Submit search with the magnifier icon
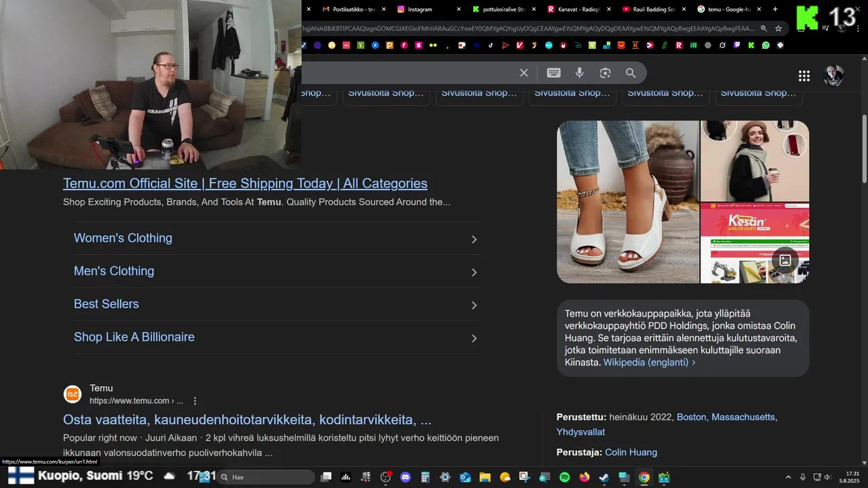The height and width of the screenshot is (488, 868). click(x=631, y=73)
